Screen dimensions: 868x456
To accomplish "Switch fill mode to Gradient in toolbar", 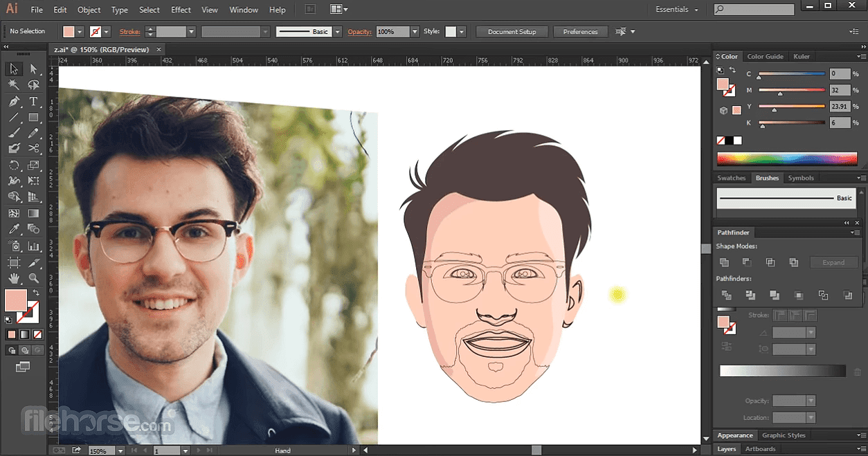I will pos(24,334).
